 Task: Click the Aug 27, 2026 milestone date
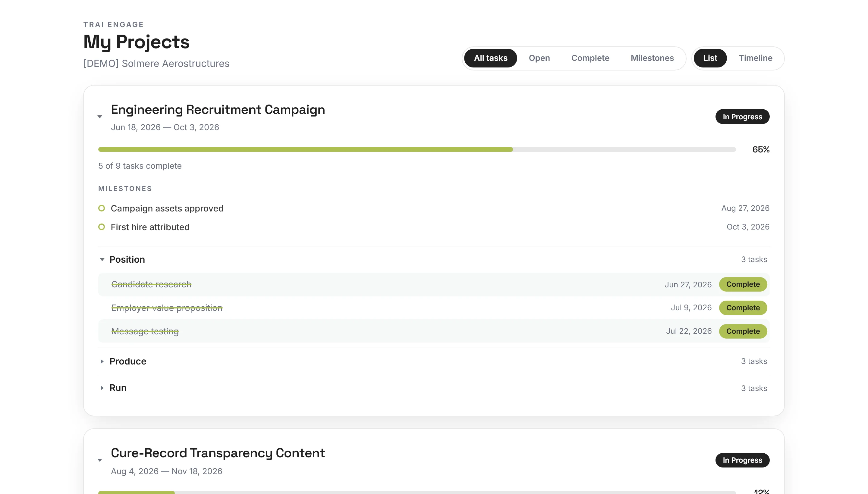pos(745,208)
